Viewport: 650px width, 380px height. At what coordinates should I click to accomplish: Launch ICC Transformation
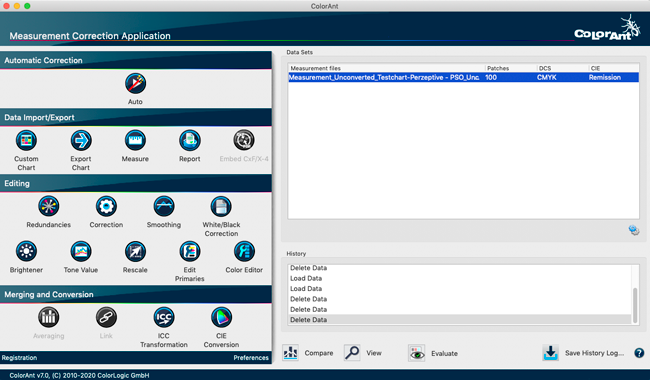(164, 317)
